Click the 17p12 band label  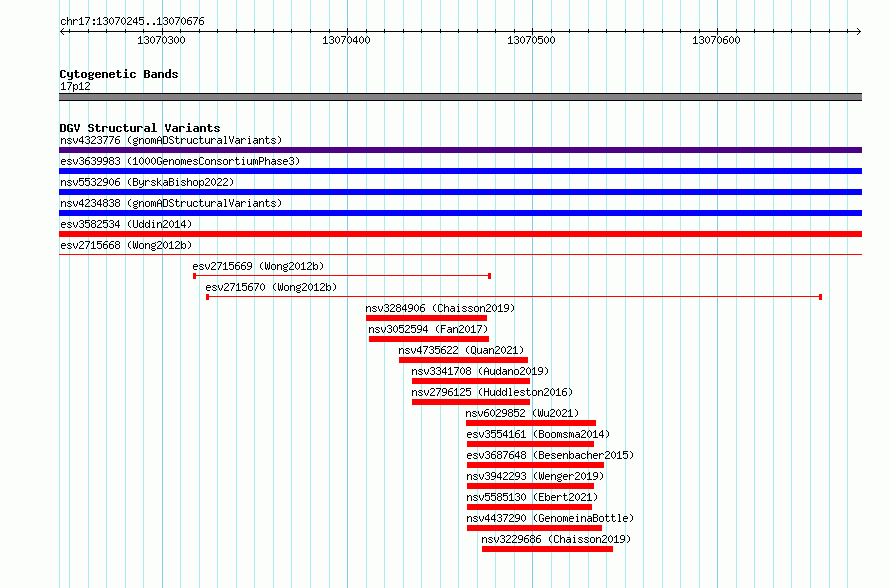pos(75,86)
